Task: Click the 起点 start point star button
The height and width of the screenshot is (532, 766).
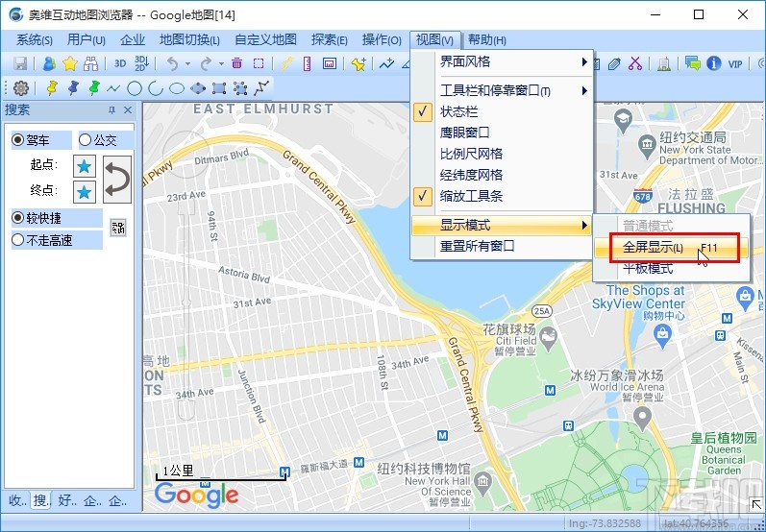Action: 84,166
